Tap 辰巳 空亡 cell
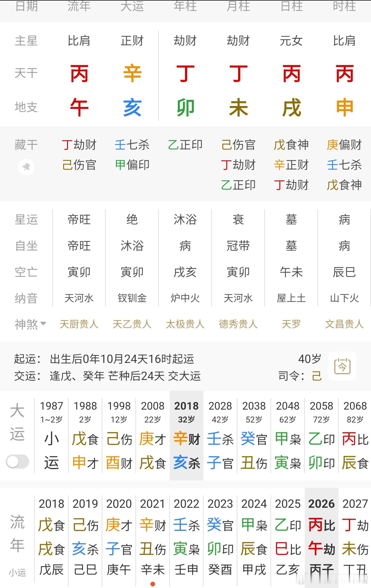This screenshot has width=371, height=588. [x=344, y=272]
